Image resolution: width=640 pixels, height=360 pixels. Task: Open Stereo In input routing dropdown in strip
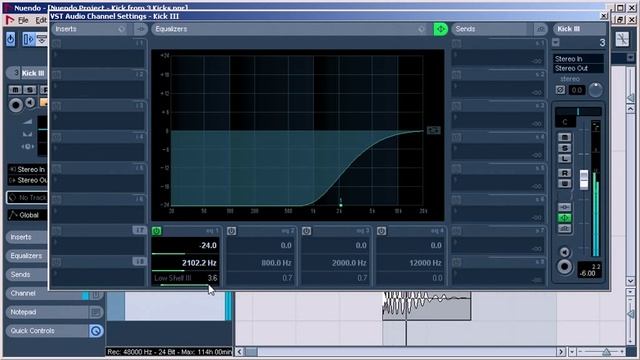(578, 59)
